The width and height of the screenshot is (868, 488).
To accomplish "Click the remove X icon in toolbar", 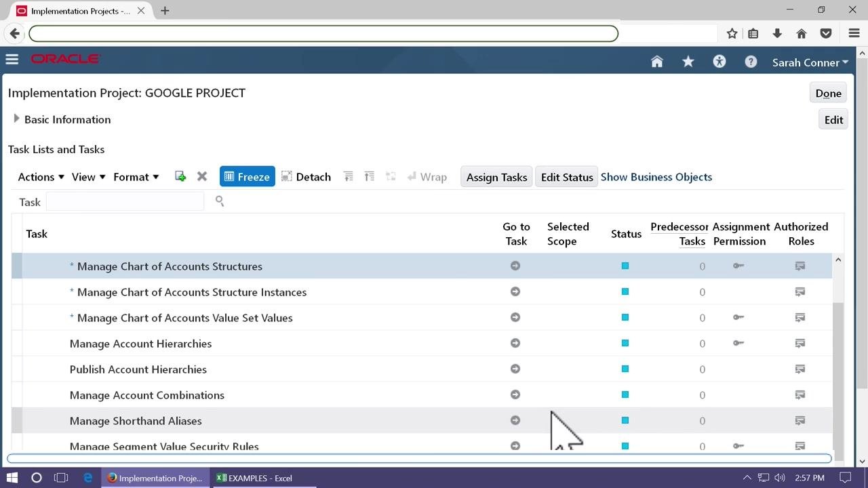I will [202, 176].
